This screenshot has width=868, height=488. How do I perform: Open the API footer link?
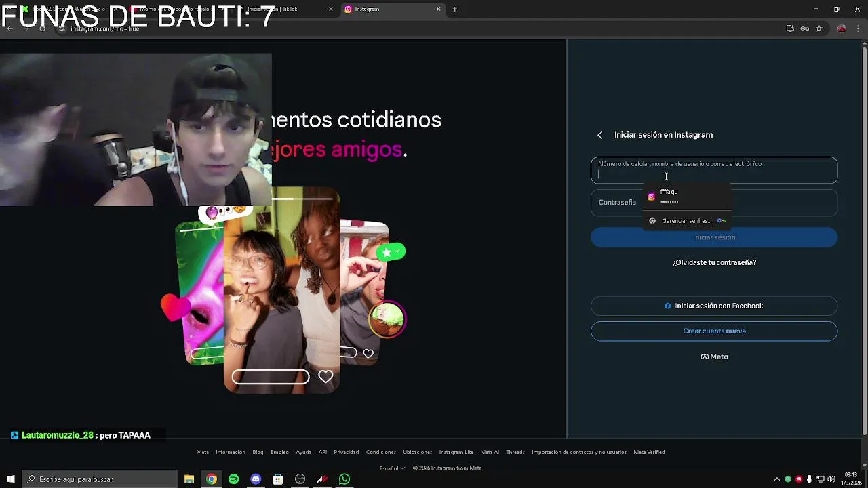(323, 452)
